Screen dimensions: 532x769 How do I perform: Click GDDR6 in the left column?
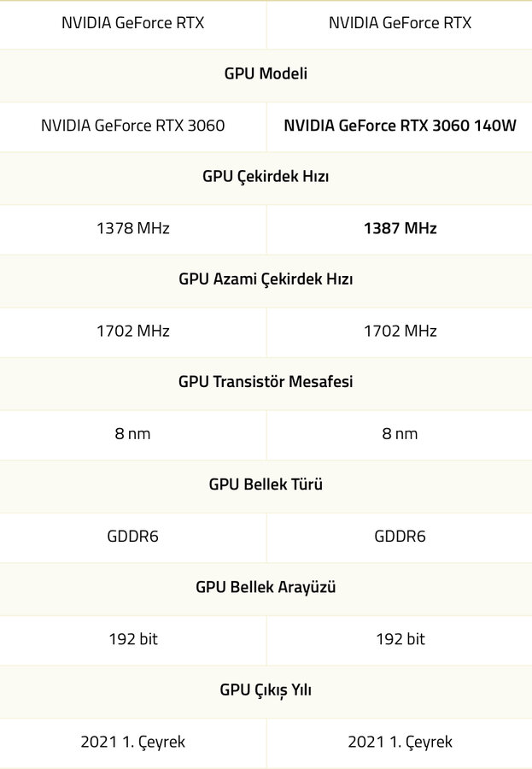pyautogui.click(x=133, y=537)
